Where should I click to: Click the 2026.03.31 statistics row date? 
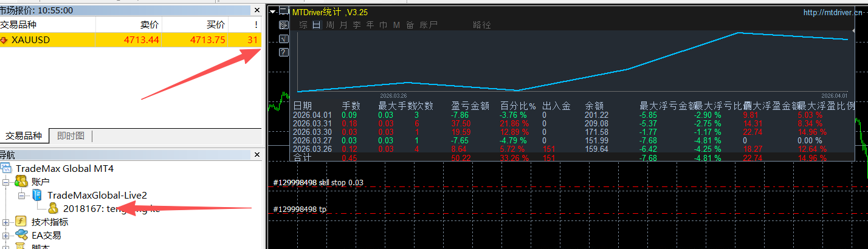312,123
